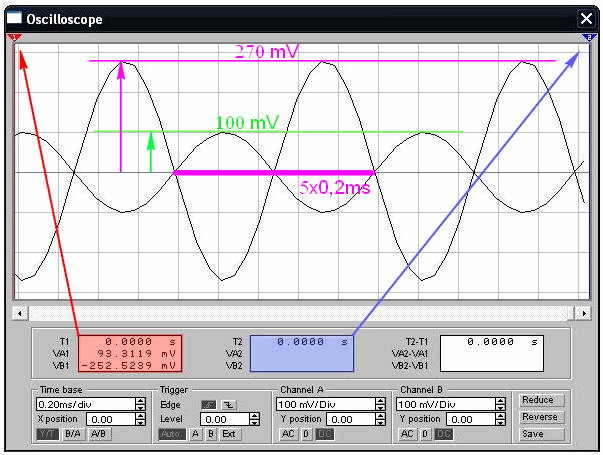Switch time base to B/A mode

tap(73, 435)
